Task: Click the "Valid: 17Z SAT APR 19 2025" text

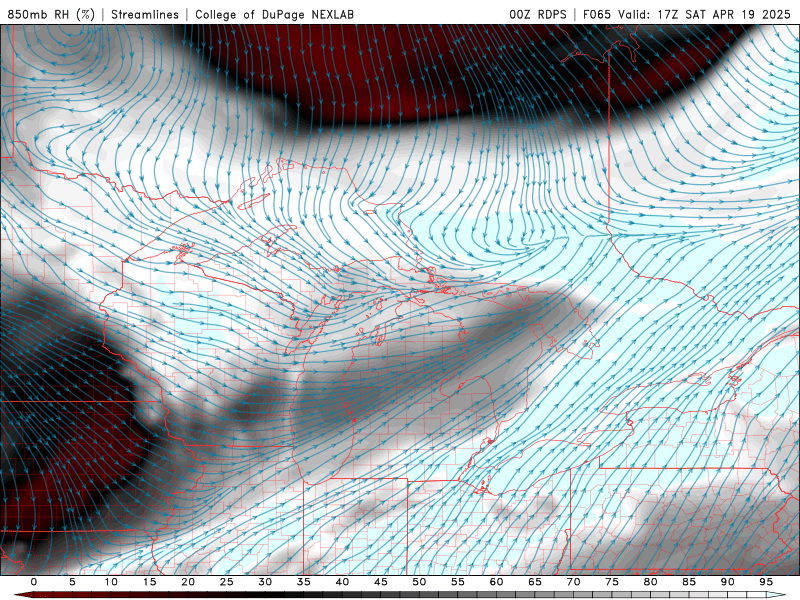Action: [x=704, y=14]
